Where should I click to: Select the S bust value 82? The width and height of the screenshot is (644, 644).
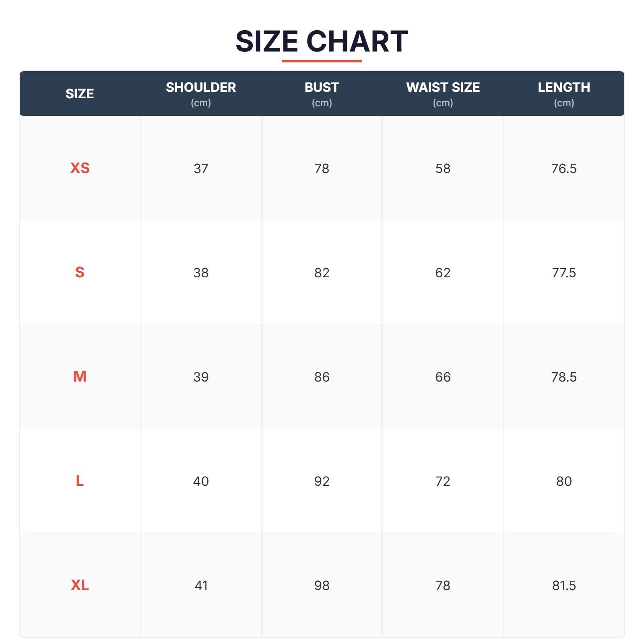pos(322,273)
